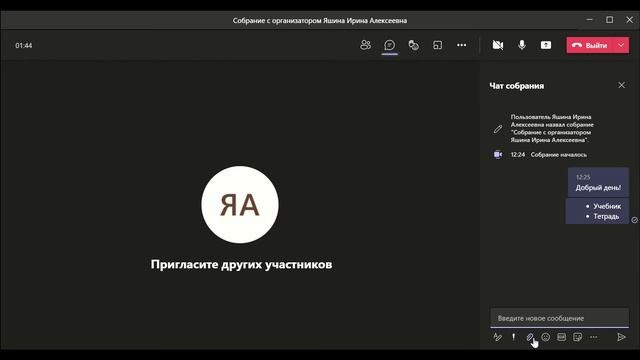Image resolution: width=640 pixels, height=360 pixels.
Task: Turn on the camera
Action: [x=498, y=45]
